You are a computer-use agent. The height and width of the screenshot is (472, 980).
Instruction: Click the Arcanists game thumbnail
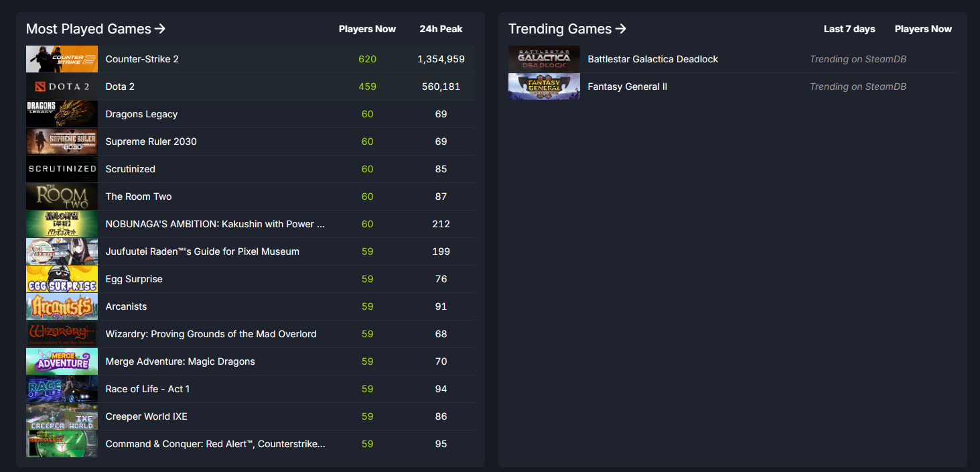click(62, 306)
